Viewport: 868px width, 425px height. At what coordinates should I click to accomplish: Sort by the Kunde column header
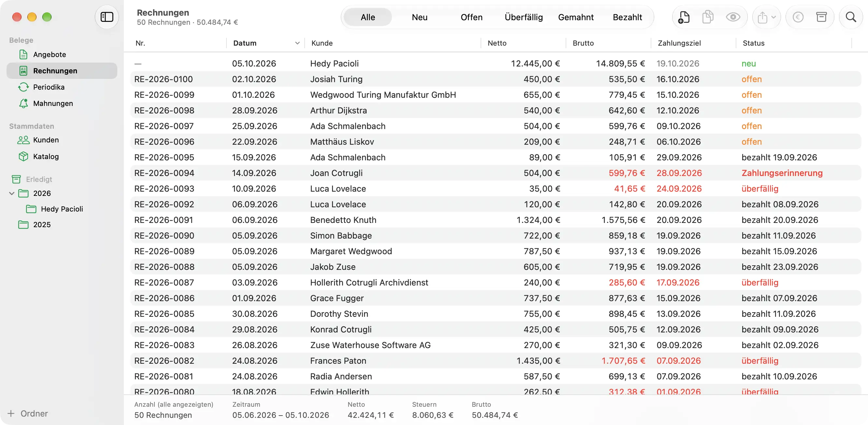pos(393,43)
